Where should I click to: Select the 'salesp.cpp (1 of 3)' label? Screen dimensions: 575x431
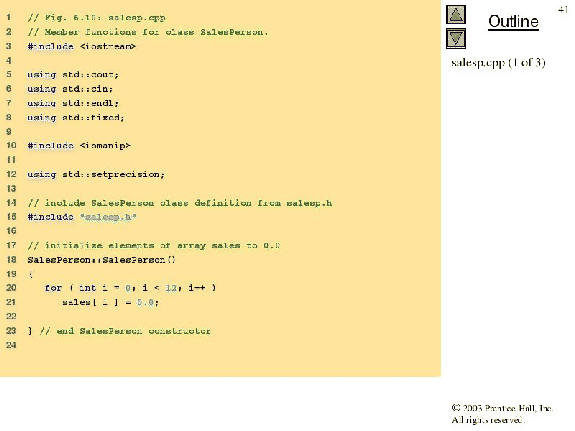tap(498, 63)
